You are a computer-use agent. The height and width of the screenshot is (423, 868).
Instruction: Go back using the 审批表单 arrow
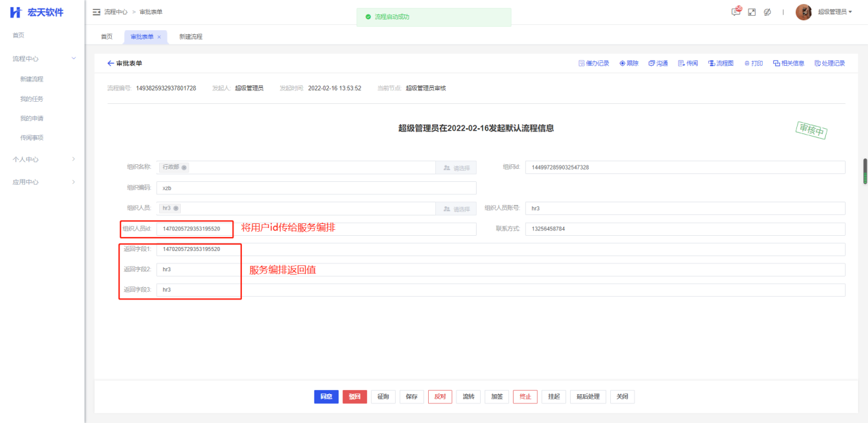[110, 63]
